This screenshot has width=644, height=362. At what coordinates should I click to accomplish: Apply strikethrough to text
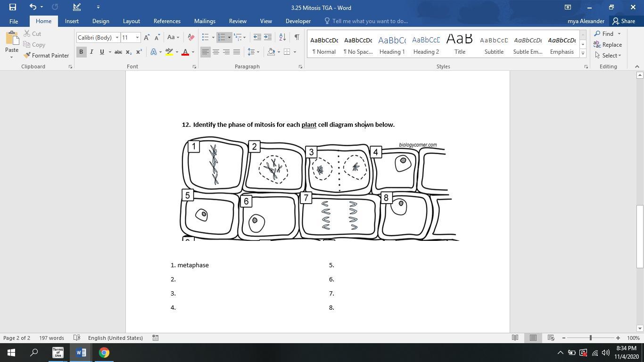(118, 52)
